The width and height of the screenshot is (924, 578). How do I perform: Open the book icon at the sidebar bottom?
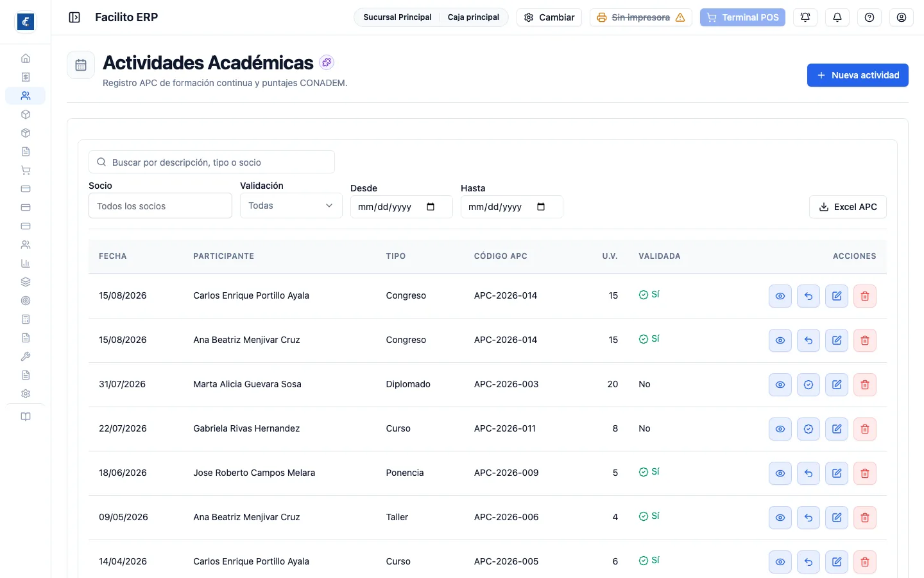coord(26,417)
